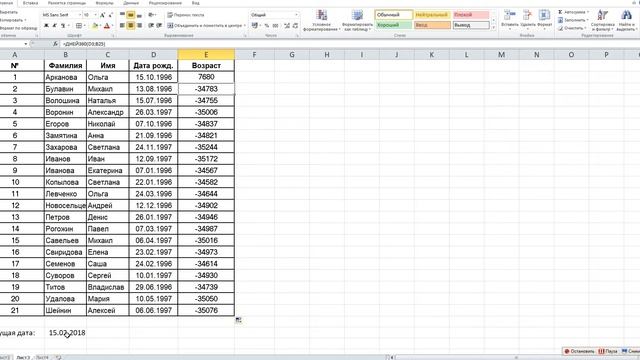The height and width of the screenshot is (360, 640).
Task: Open the Fill (Заполнить) dropdown
Action: pyautogui.click(x=573, y=20)
